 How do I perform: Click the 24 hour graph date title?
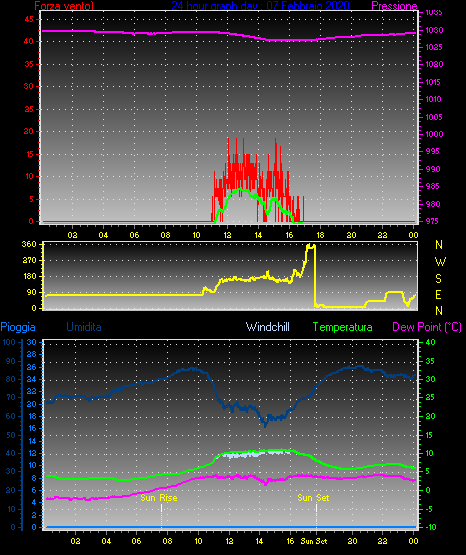point(260,5)
